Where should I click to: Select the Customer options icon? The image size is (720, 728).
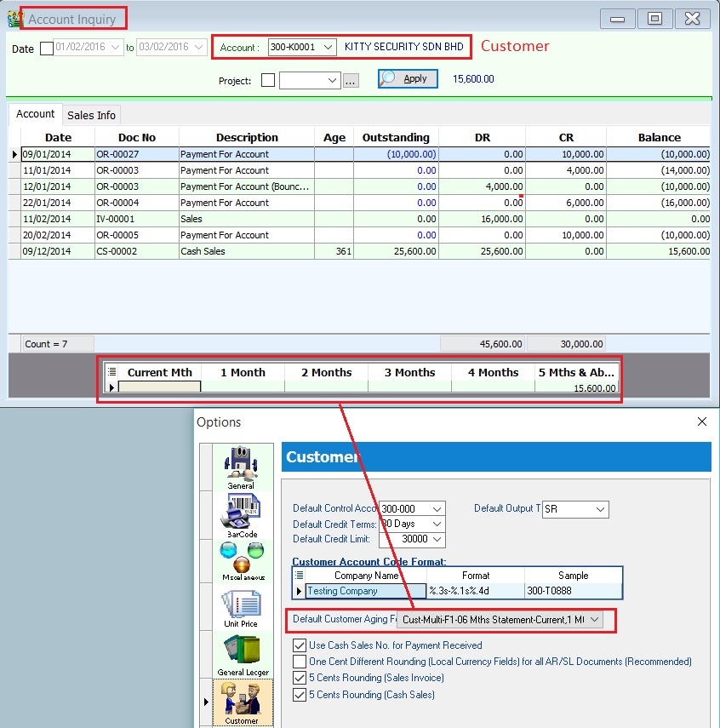click(x=242, y=702)
